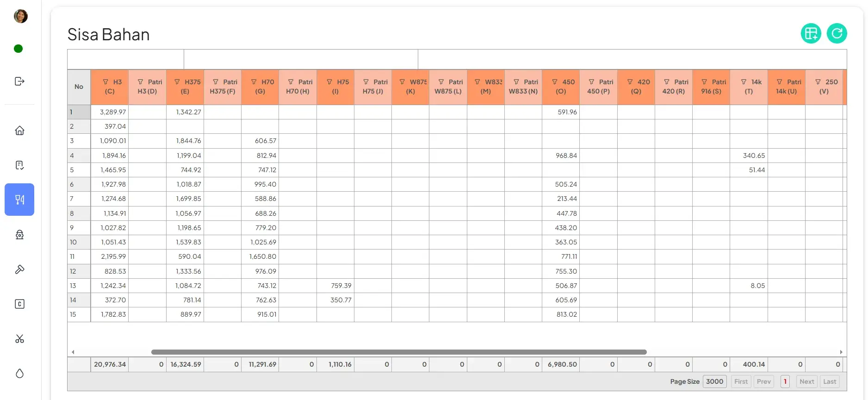
Task: Open the boxed C sidebar icon
Action: pyautogui.click(x=19, y=304)
